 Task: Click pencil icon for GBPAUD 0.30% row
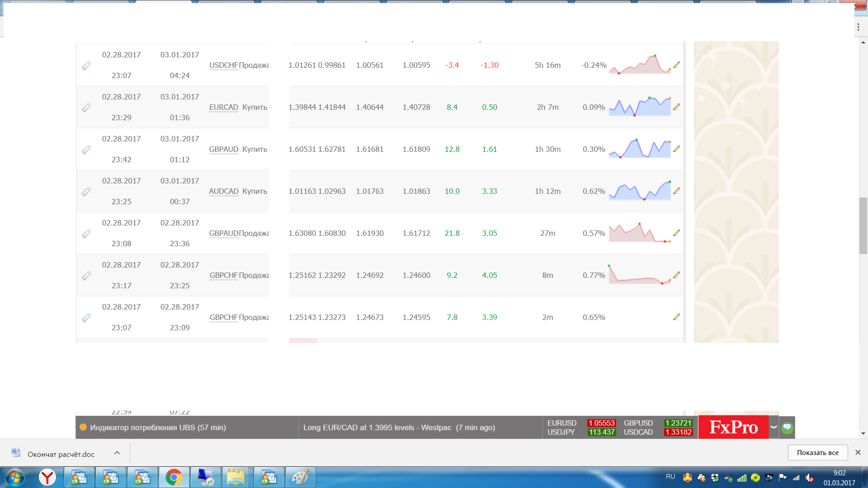click(x=676, y=149)
